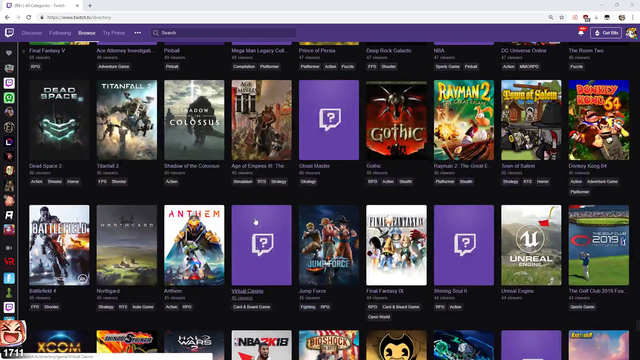Screen dimensions: 640x360
Task: Expand the sidebar with the arrow chevron
Action: point(24,51)
